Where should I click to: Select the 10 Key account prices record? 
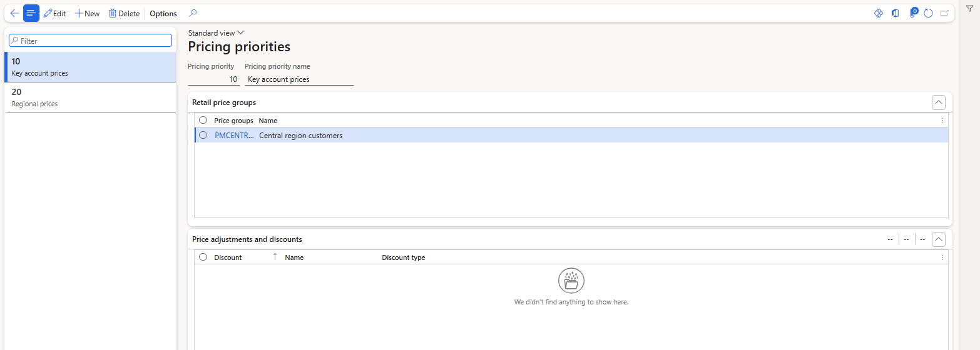[x=90, y=67]
